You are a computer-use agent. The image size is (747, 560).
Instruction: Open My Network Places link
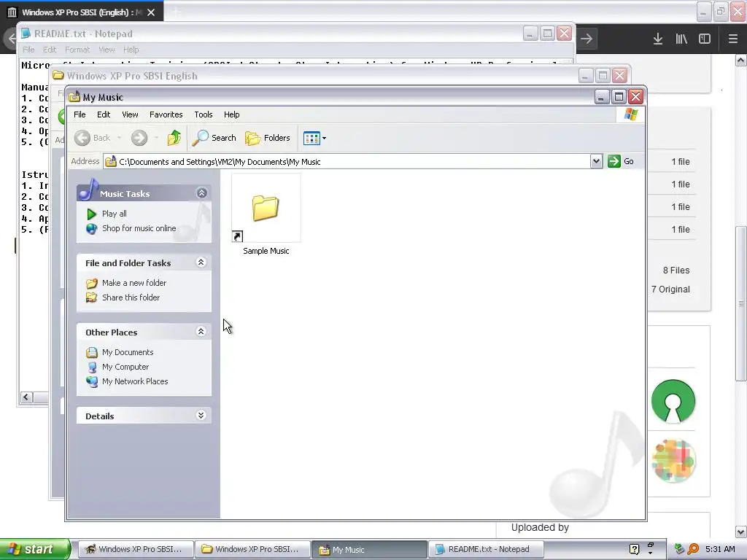[135, 381]
